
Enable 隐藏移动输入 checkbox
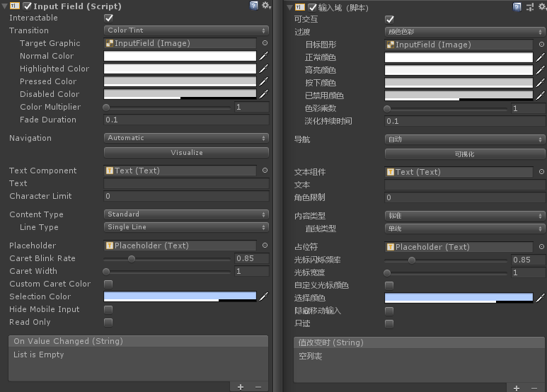[389, 311]
